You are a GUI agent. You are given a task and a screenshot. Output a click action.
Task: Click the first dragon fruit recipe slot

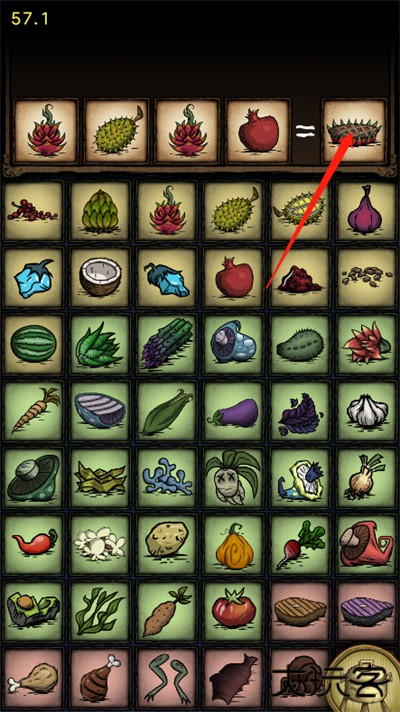46,131
